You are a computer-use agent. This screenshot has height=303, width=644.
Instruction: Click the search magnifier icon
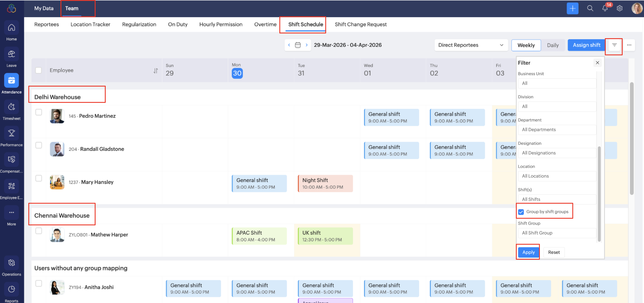[x=590, y=8]
